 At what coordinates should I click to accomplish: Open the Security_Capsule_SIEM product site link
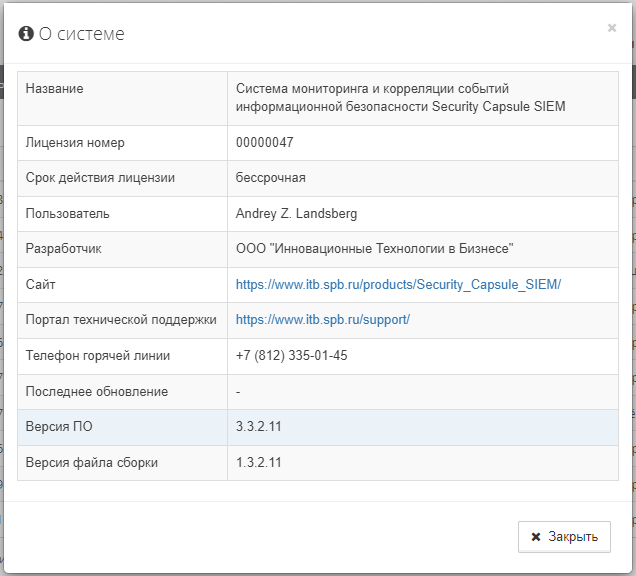tap(398, 285)
